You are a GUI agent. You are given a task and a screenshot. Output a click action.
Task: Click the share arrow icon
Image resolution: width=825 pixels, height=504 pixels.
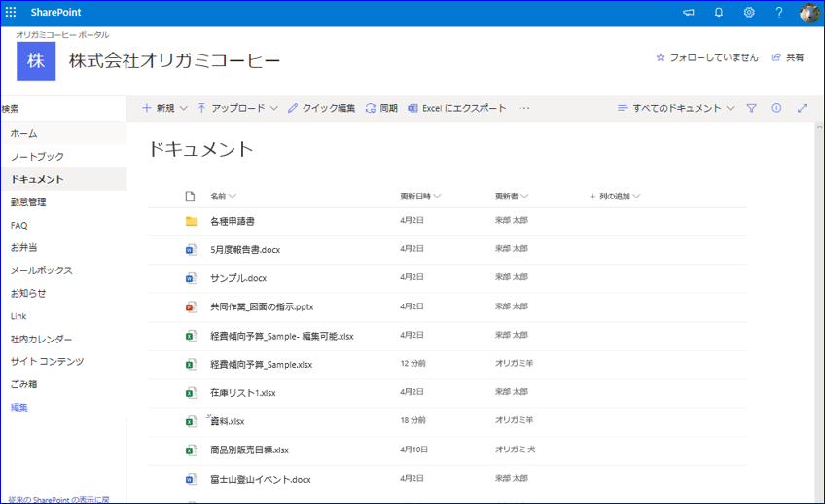click(776, 57)
